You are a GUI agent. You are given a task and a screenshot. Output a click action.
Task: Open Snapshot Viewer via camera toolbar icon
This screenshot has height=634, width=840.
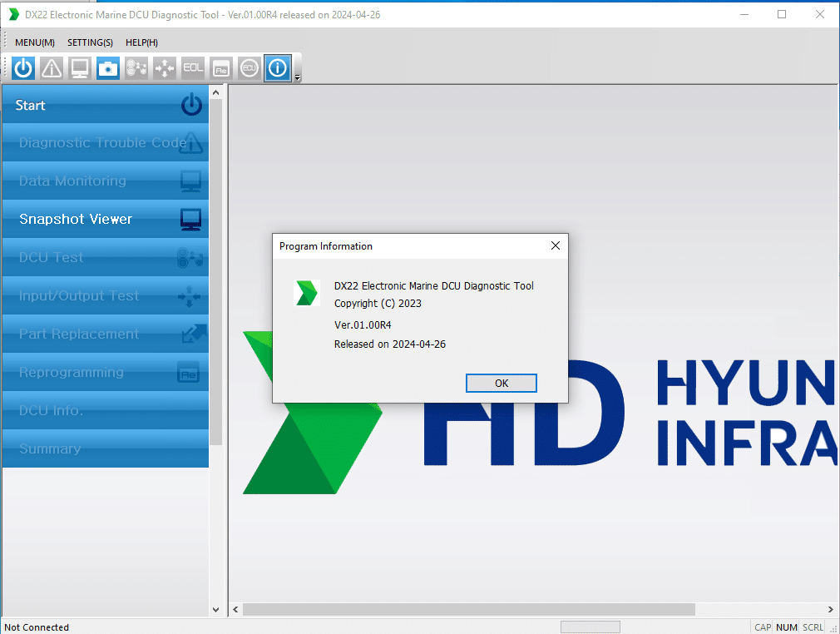pos(108,68)
